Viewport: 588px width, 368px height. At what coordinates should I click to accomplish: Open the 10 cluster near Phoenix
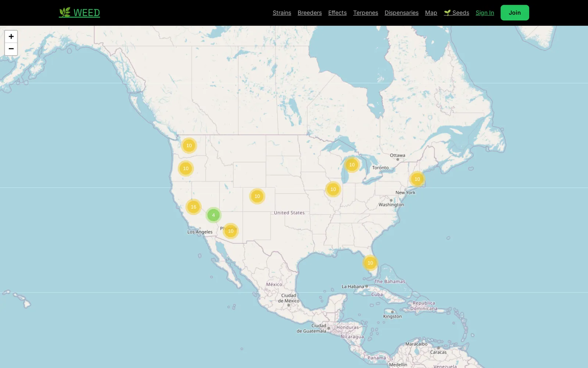tap(231, 231)
